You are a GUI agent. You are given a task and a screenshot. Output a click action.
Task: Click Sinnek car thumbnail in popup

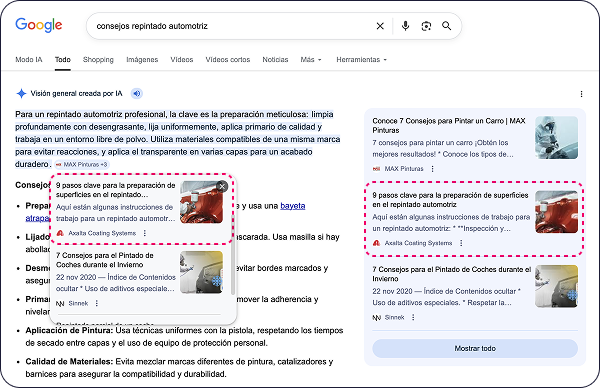(201, 272)
